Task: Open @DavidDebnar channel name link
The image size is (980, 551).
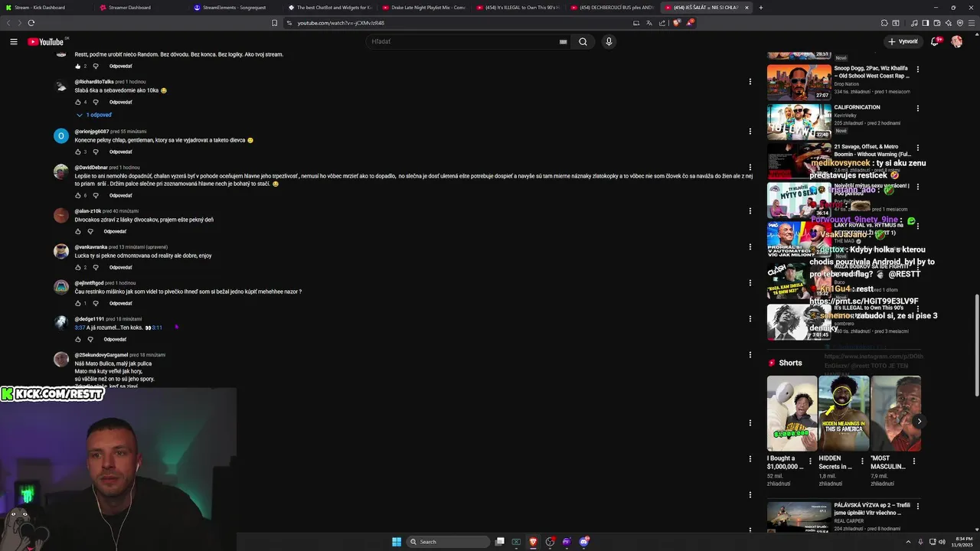Action: 91,167
